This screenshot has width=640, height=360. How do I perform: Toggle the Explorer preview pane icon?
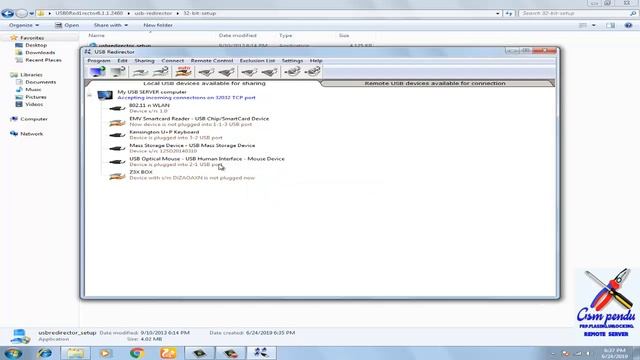pos(611,25)
